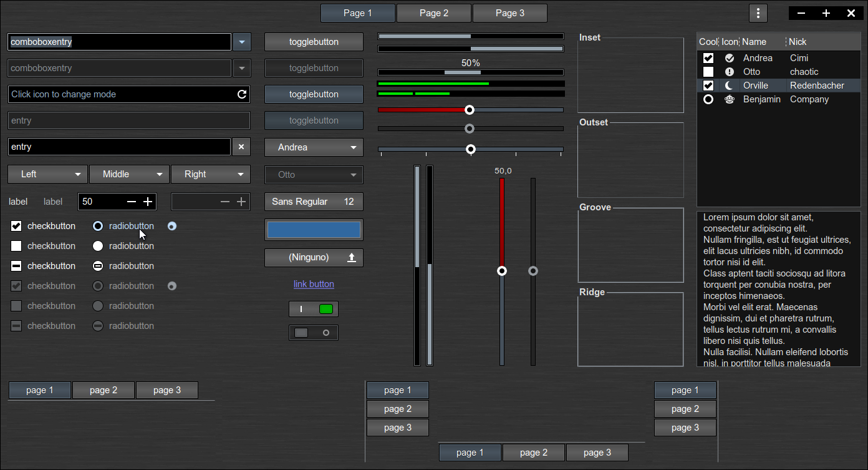Open the Right combo box

pos(211,174)
